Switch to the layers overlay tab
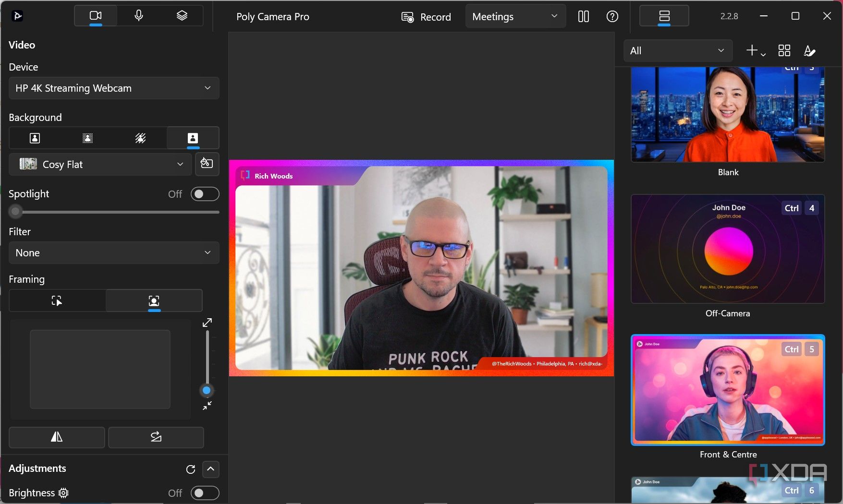Screen dimensions: 843x504 click(182, 16)
